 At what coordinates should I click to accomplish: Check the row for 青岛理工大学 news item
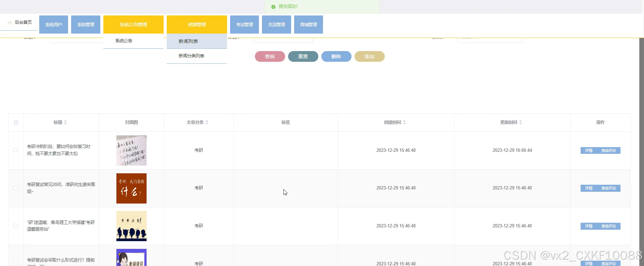[16, 226]
